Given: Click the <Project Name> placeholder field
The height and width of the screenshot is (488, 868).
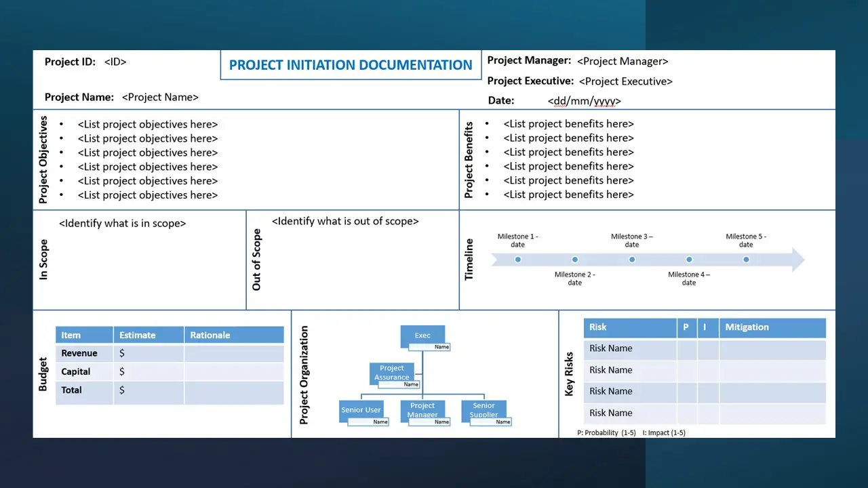Looking at the screenshot, I should [x=160, y=97].
